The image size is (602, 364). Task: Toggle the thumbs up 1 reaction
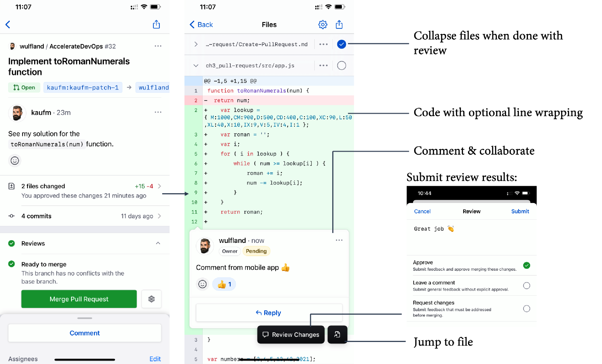224,284
